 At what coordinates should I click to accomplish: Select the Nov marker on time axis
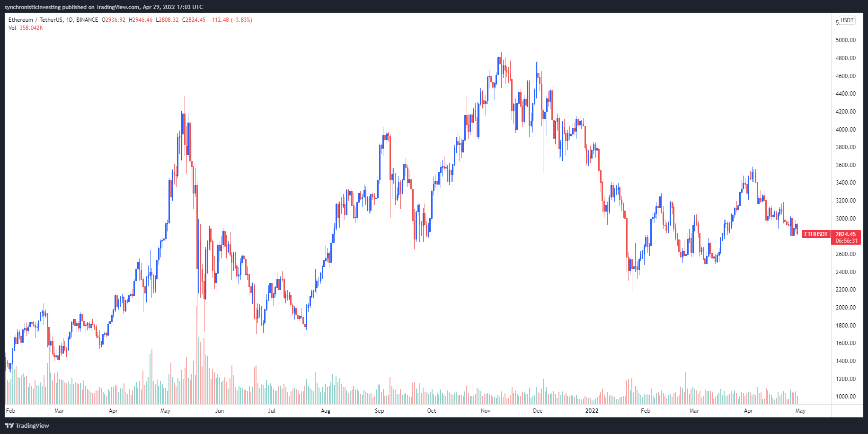486,411
